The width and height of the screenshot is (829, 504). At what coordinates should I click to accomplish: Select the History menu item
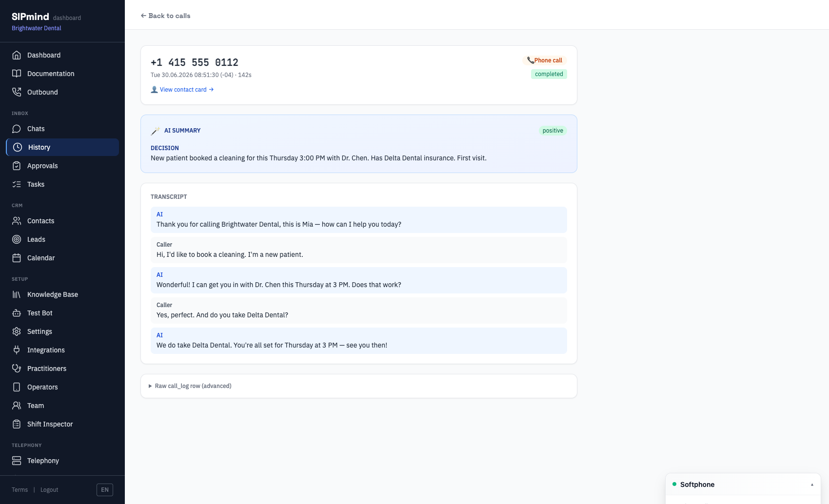click(x=62, y=147)
